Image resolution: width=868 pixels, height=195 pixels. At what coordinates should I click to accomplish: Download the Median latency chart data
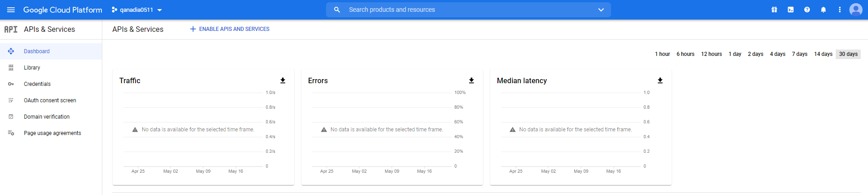pyautogui.click(x=660, y=80)
